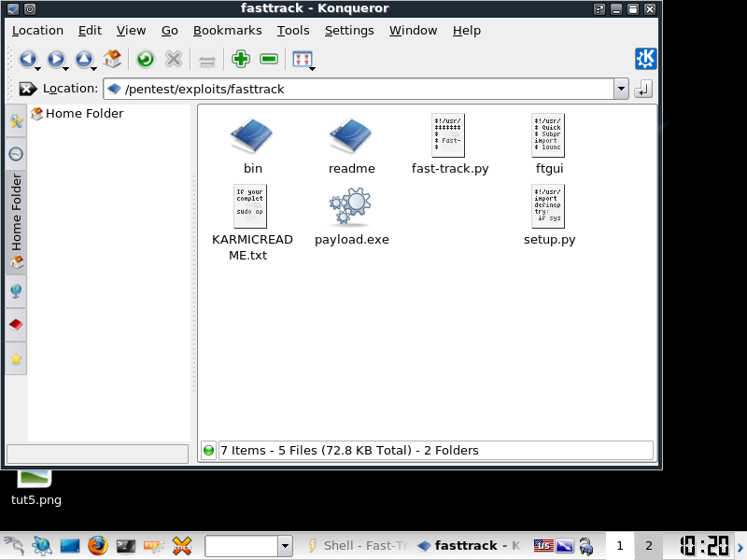Click the taskbar clock
Screen dimensions: 747x560
(704, 546)
